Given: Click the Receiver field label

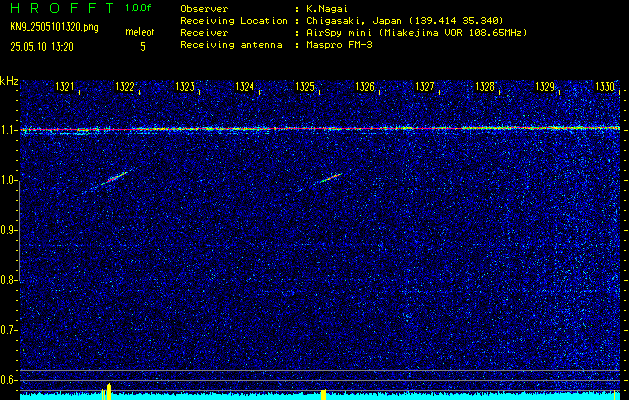Looking at the screenshot, I should [x=204, y=32].
